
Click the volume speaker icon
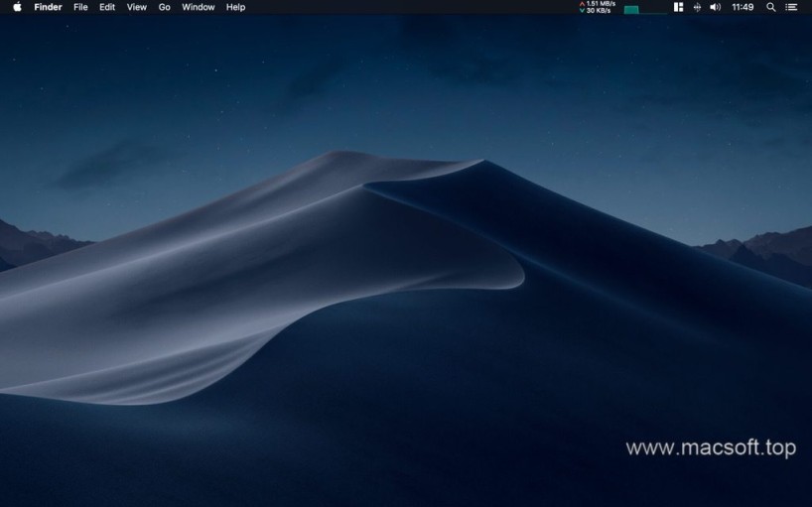[715, 7]
